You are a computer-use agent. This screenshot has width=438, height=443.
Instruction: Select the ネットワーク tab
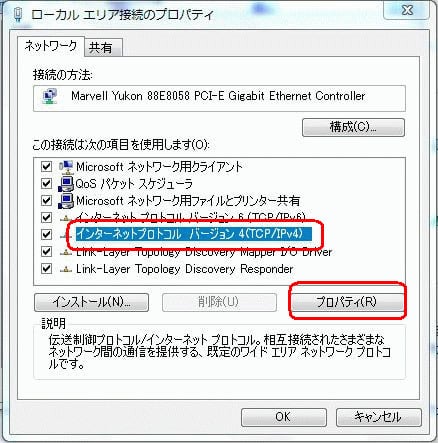click(x=51, y=46)
